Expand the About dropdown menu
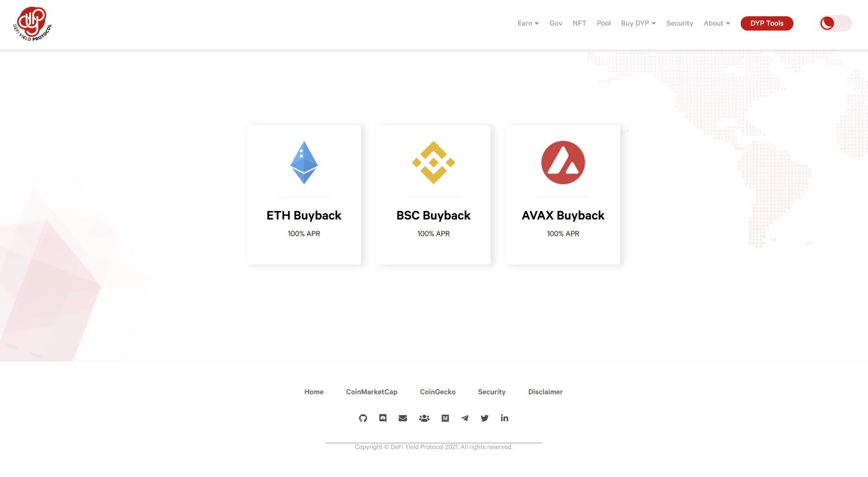 pyautogui.click(x=717, y=24)
